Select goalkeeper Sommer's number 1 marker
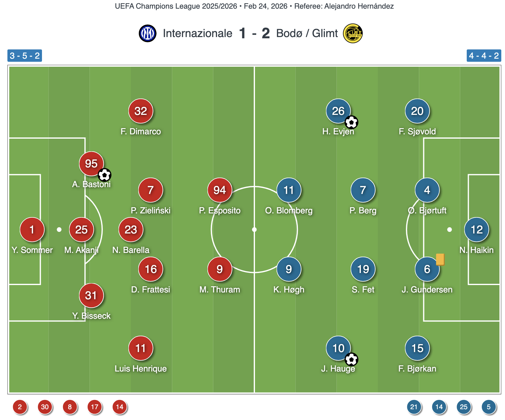 pos(32,229)
